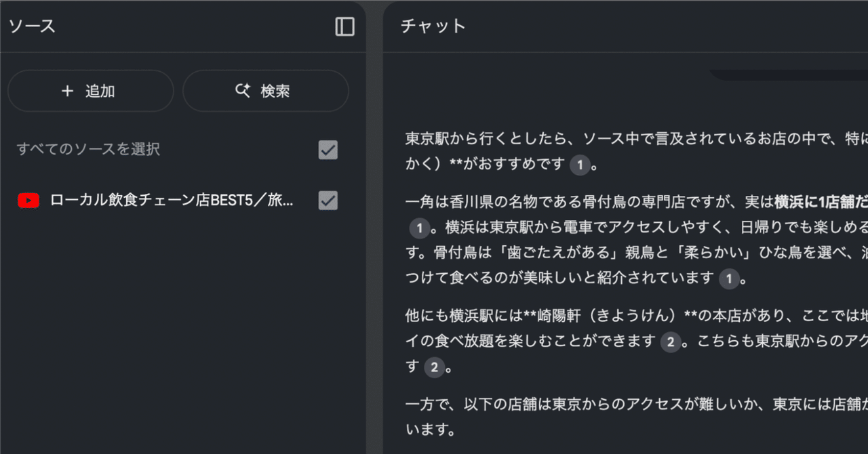This screenshot has width=868, height=454.
Task: Open citation 2 after 食べ放題を楽しむことができます
Action: point(671,343)
